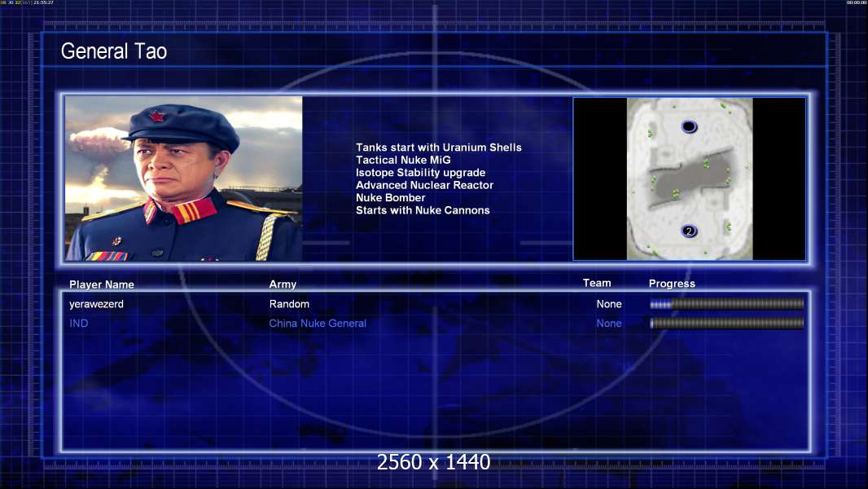Click the China Nuke General army entry

click(x=318, y=324)
